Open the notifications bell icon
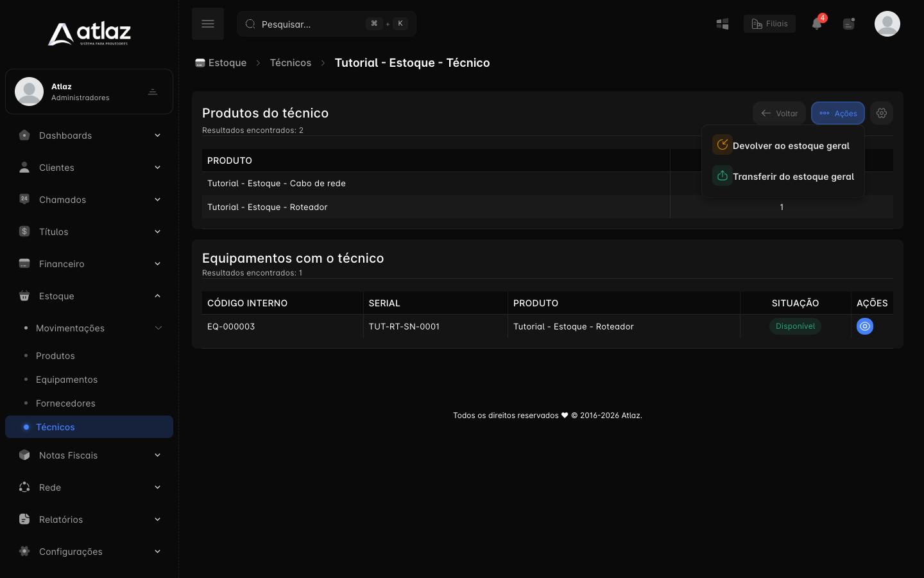The image size is (924, 578). [817, 24]
